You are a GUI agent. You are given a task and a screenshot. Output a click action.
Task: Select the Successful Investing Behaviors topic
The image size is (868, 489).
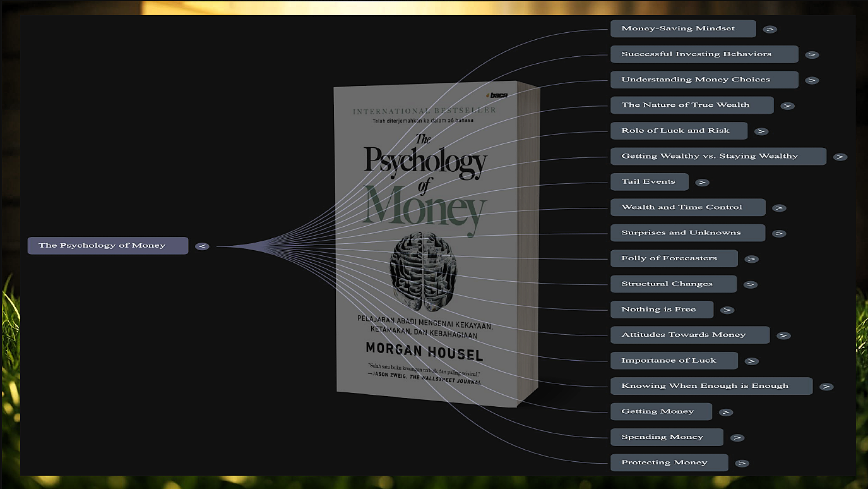point(705,54)
